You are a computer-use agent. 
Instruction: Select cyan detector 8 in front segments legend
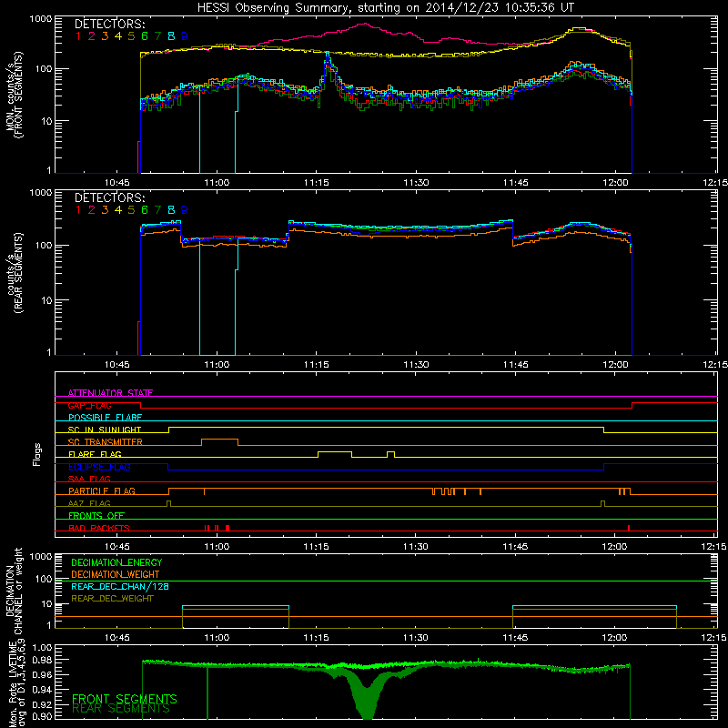pos(171,36)
